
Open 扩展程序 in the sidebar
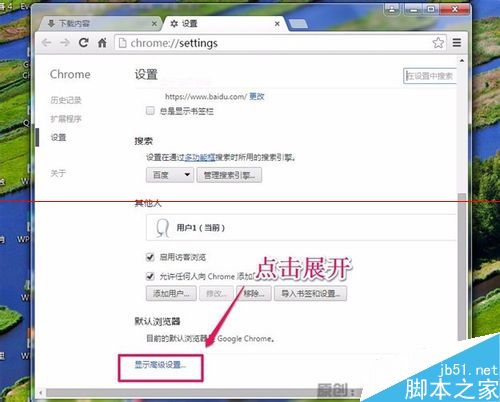66,119
